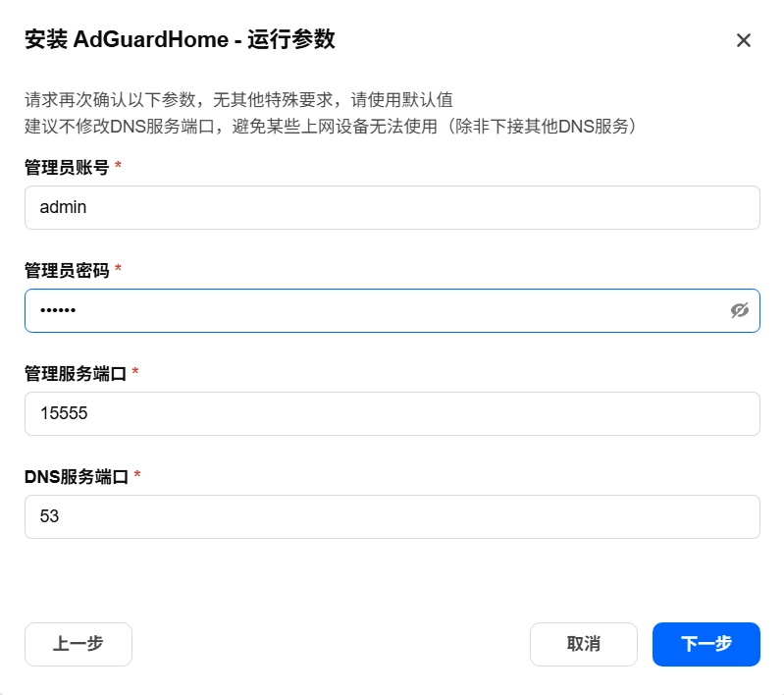Image resolution: width=784 pixels, height=695 pixels.
Task: Edit the 管理服务端口 field showing 15555
Action: pyautogui.click(x=392, y=414)
